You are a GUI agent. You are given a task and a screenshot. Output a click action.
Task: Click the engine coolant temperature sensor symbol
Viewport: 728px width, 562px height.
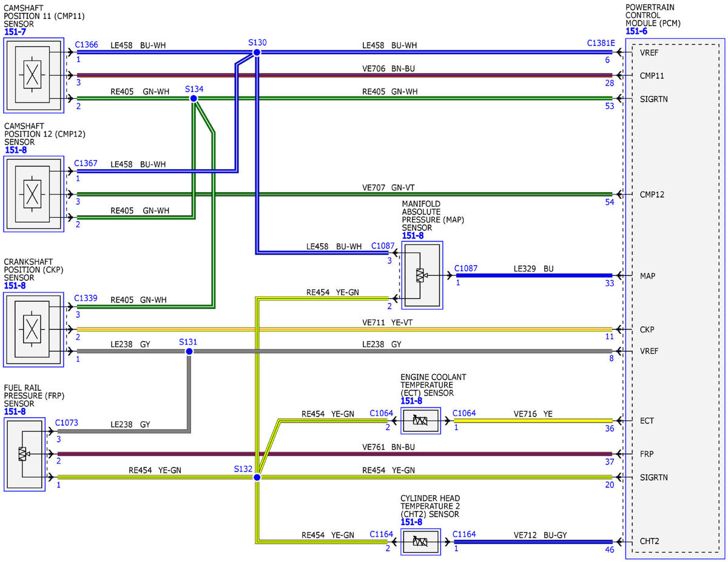420,420
